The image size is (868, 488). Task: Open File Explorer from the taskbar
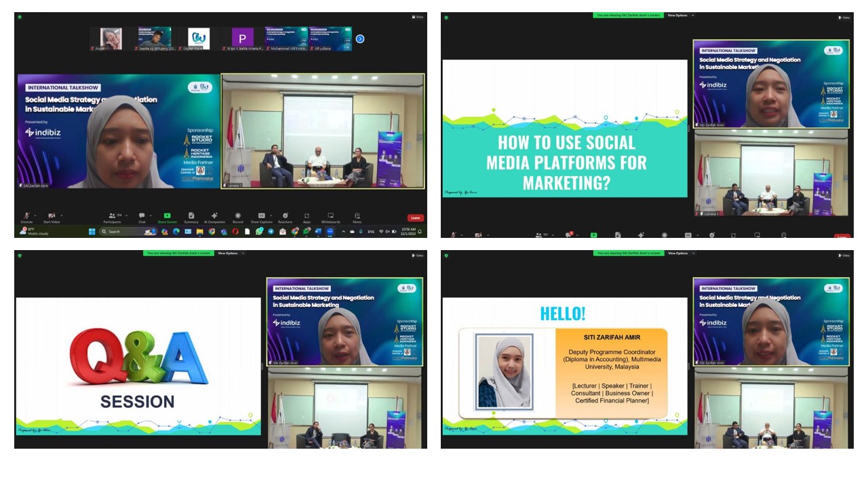click(x=199, y=231)
